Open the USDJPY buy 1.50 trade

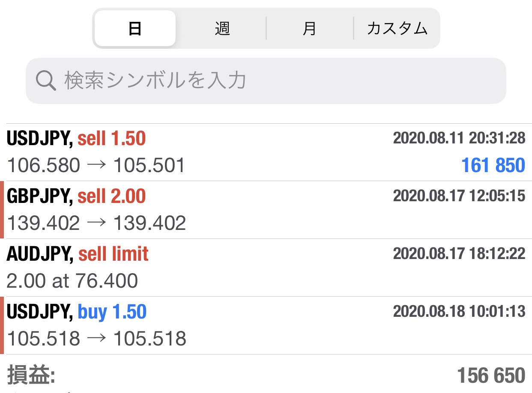point(77,312)
